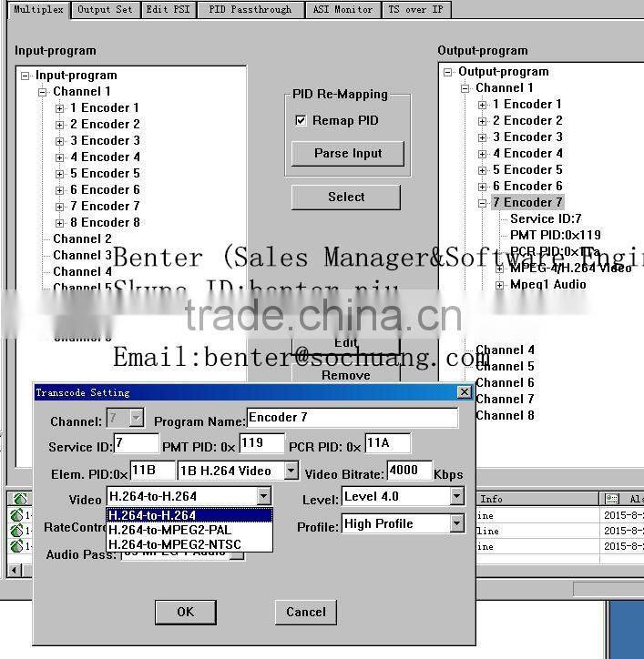Expand 1 Encoder 1 in Input-program tree
The width and height of the screenshot is (644, 659).
point(60,108)
